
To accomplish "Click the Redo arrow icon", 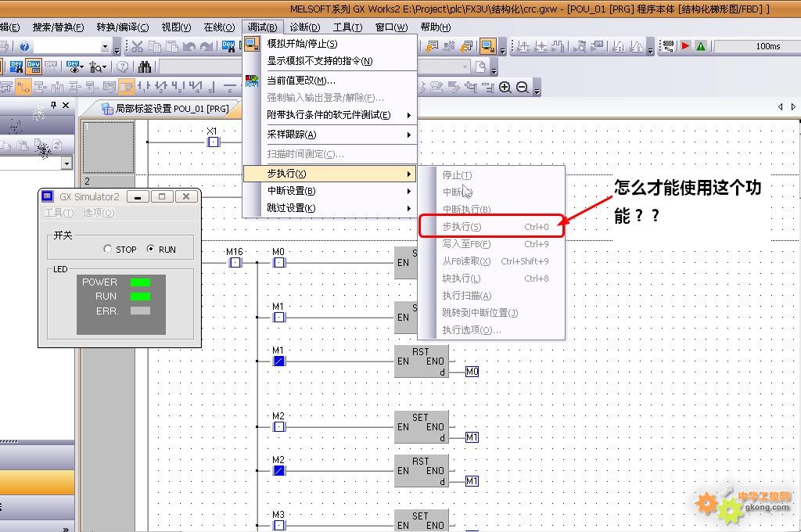I will pos(207,47).
